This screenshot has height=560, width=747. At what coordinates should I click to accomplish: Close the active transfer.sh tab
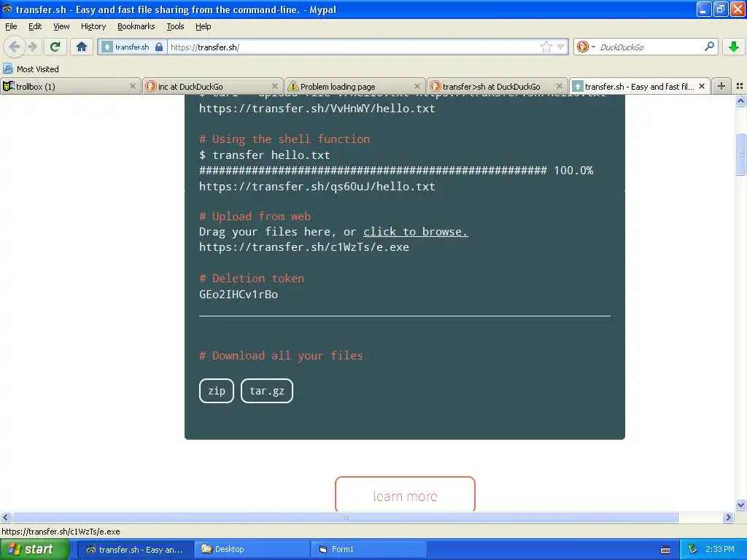pos(701,86)
